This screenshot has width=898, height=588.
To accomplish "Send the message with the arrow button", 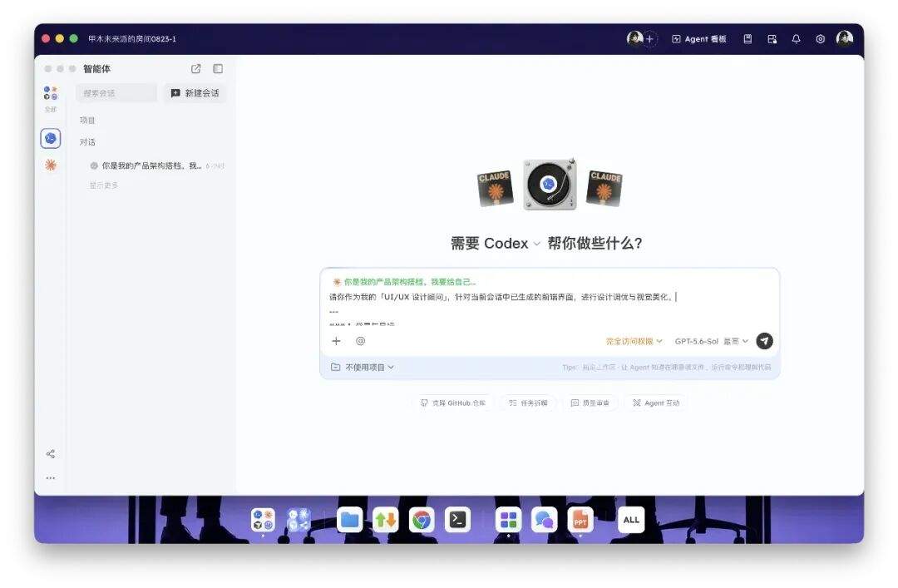I will (765, 341).
